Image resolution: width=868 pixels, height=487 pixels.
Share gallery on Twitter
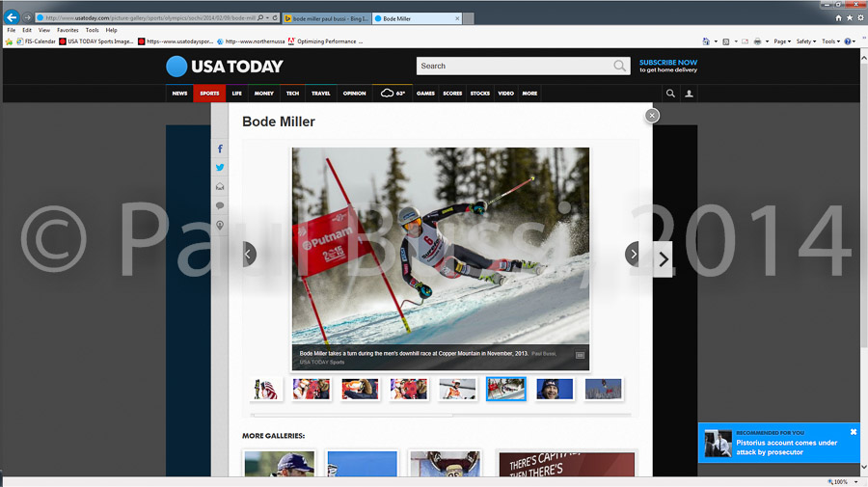[x=220, y=167]
